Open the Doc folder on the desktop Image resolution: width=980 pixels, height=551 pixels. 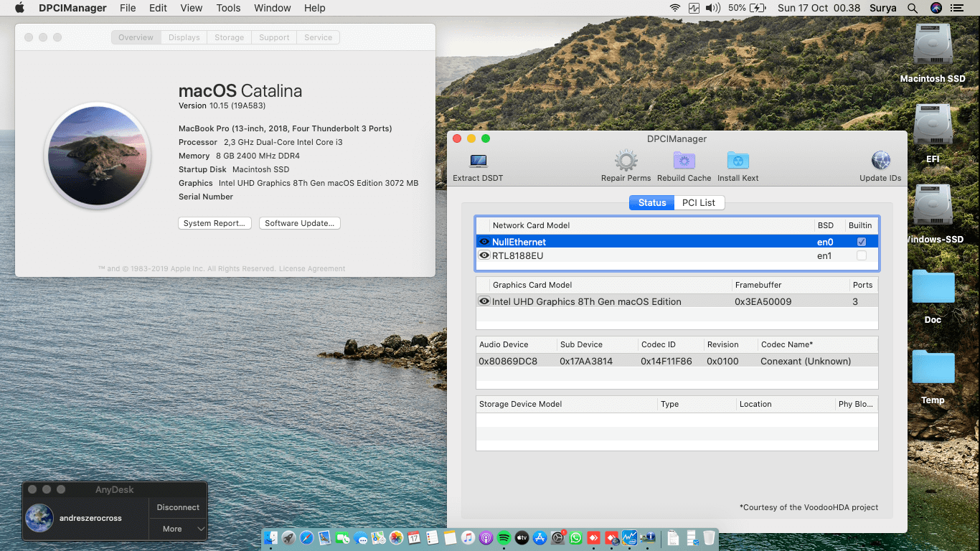pos(933,287)
